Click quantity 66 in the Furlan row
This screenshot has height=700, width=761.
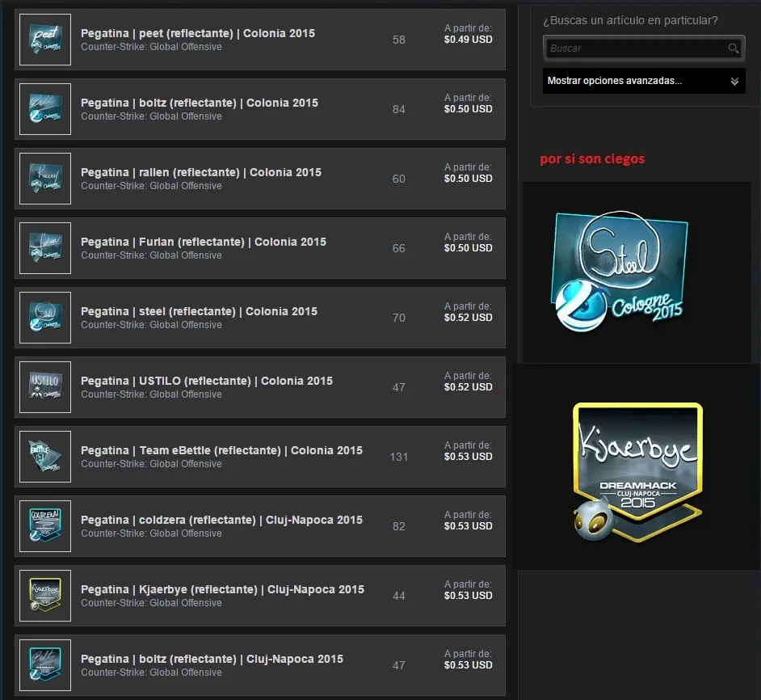(398, 248)
